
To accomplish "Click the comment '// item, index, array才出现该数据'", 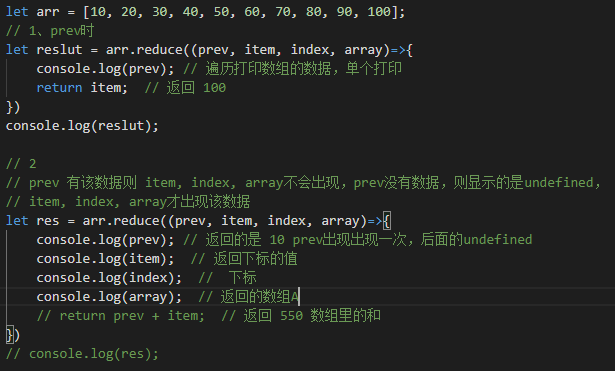I will pyautogui.click(x=128, y=202).
